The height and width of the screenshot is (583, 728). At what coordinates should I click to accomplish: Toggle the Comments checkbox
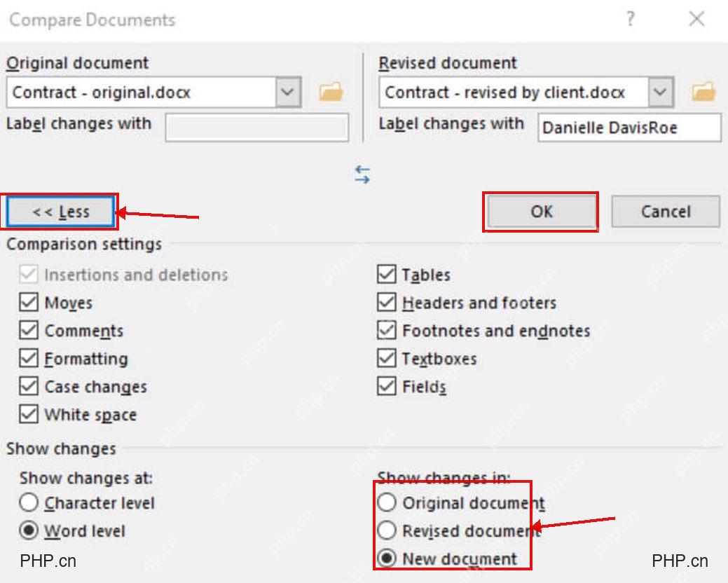(x=29, y=331)
